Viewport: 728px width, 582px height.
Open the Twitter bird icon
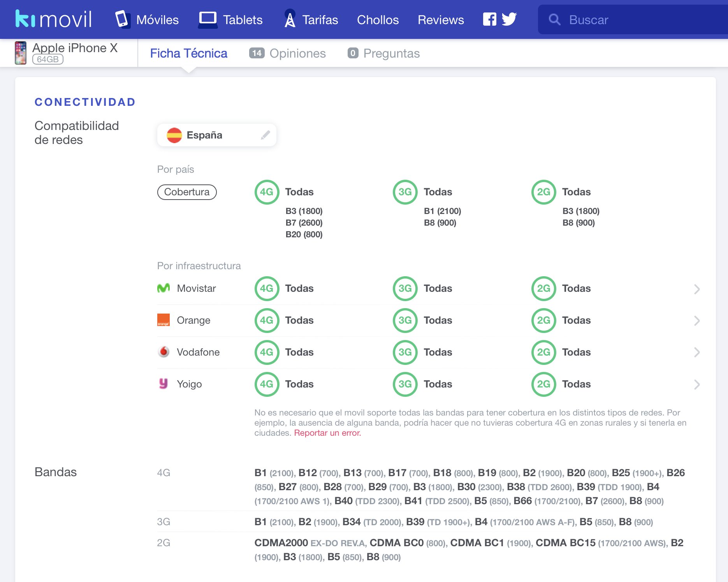[x=509, y=19]
